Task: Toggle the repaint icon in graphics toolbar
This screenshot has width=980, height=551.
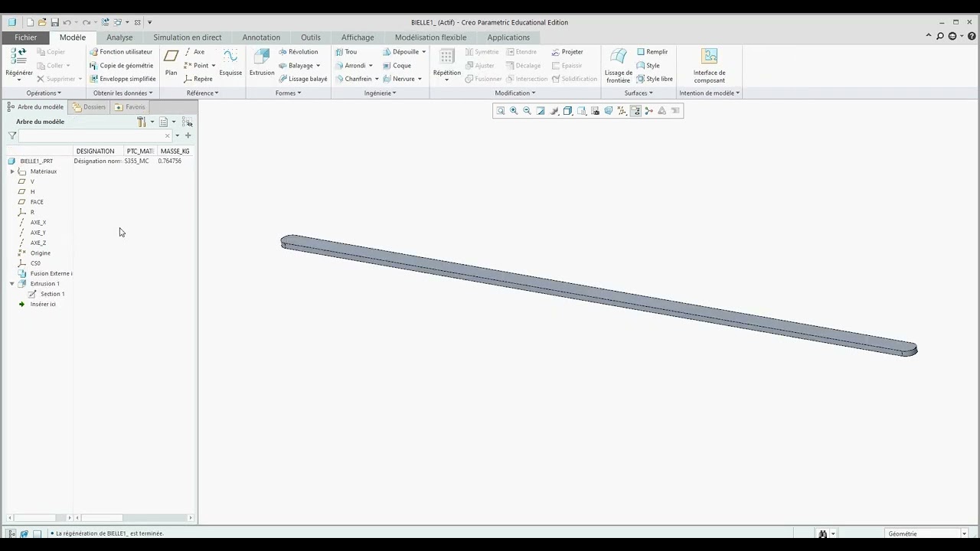Action: coord(541,111)
